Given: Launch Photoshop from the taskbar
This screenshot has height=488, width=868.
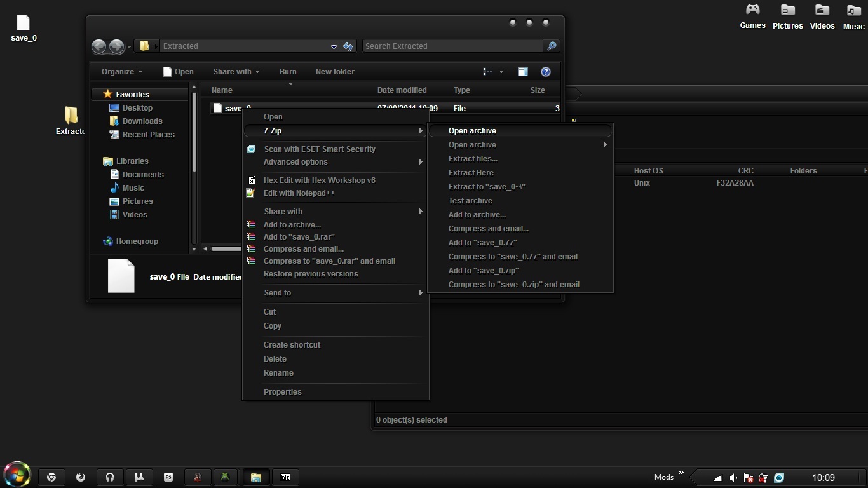Looking at the screenshot, I should 168,477.
